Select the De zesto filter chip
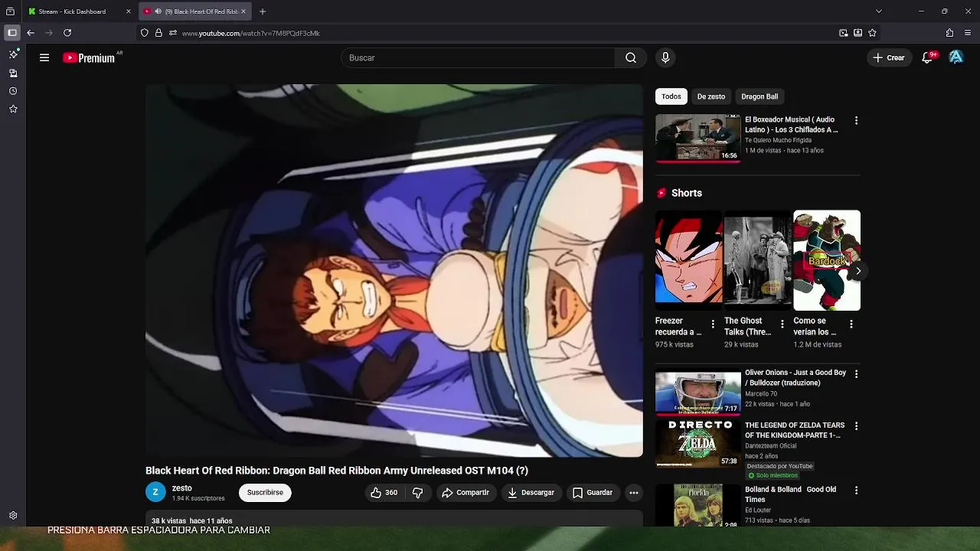Viewport: 980px width, 551px height. [x=710, y=96]
